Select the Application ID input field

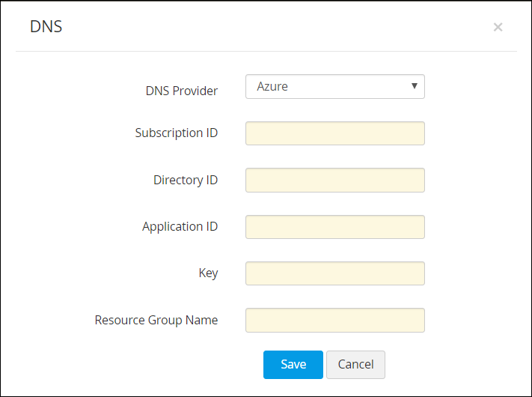click(334, 227)
